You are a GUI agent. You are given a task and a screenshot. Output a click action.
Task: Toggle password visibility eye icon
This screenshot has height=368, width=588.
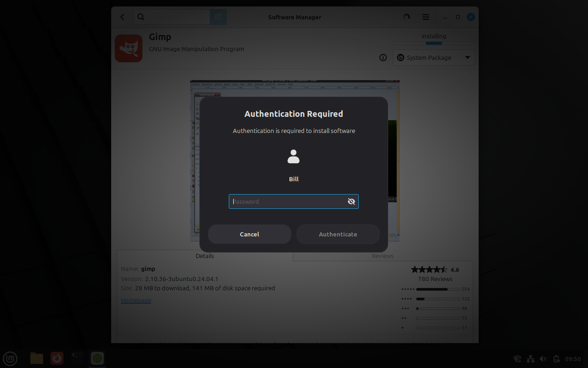[x=351, y=201]
